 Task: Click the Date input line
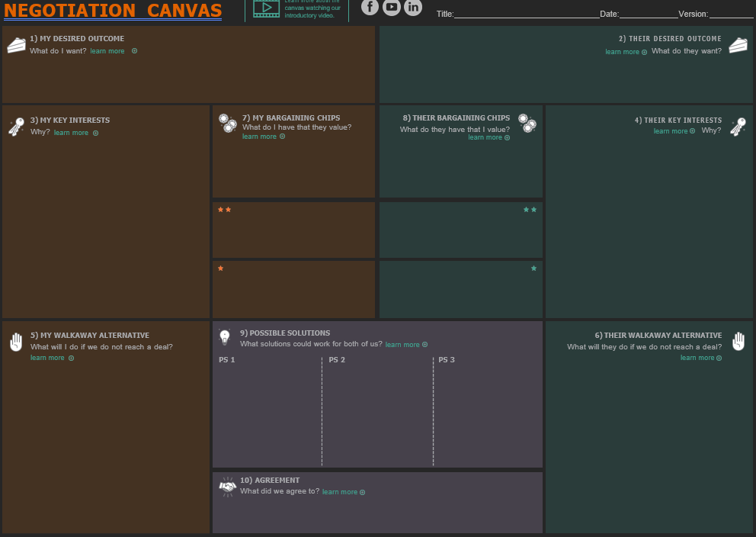649,14
